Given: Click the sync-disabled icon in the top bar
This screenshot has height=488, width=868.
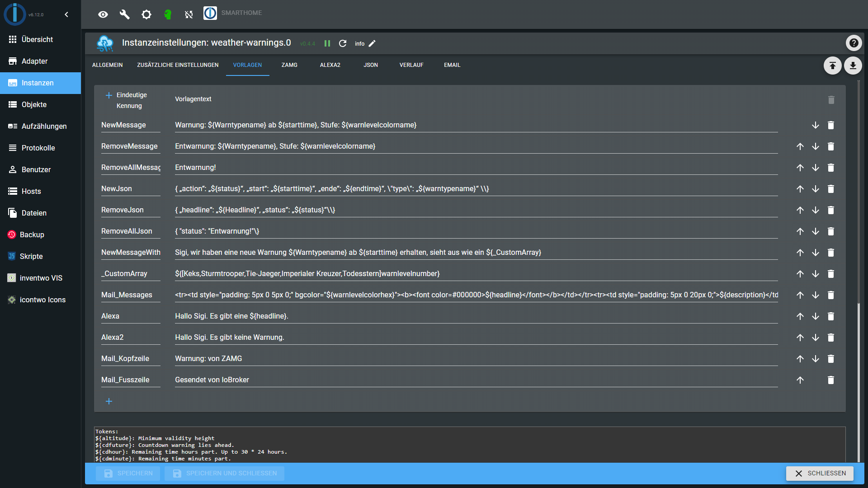Looking at the screenshot, I should pyautogui.click(x=189, y=14).
